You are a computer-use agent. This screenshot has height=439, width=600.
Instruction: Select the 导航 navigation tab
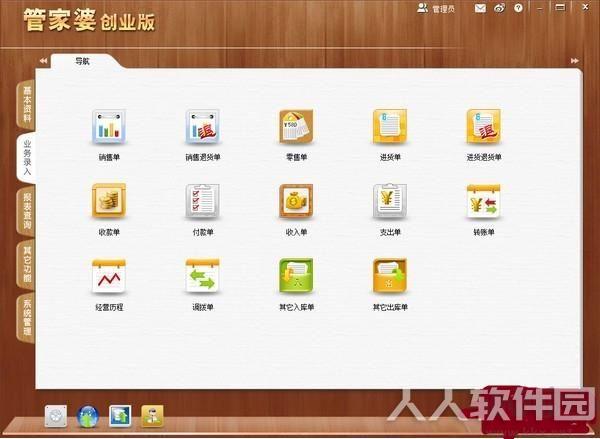82,61
